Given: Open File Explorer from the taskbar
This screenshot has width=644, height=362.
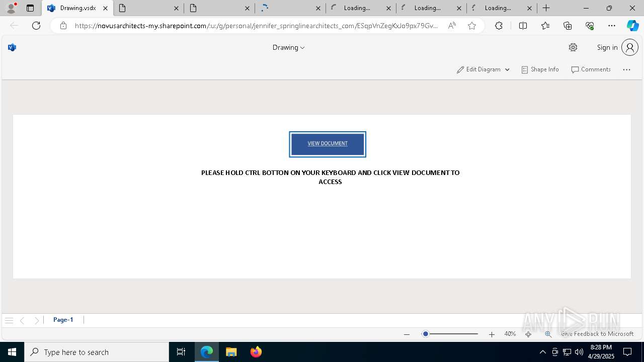Looking at the screenshot, I should [231, 352].
